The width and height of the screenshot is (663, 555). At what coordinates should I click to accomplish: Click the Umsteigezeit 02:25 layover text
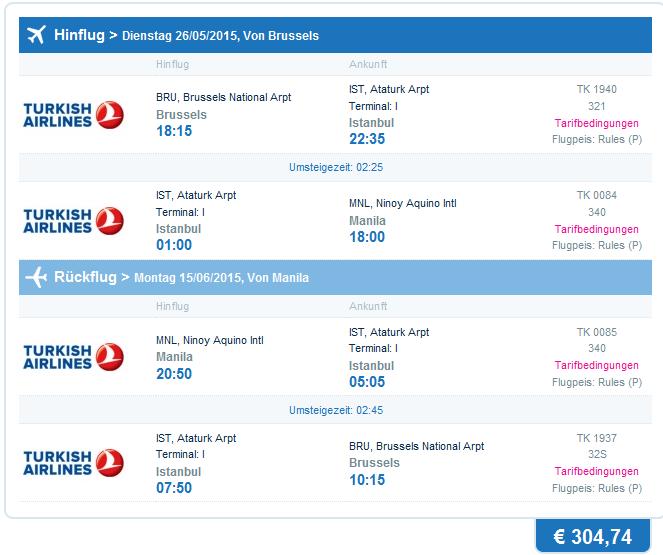(336, 167)
